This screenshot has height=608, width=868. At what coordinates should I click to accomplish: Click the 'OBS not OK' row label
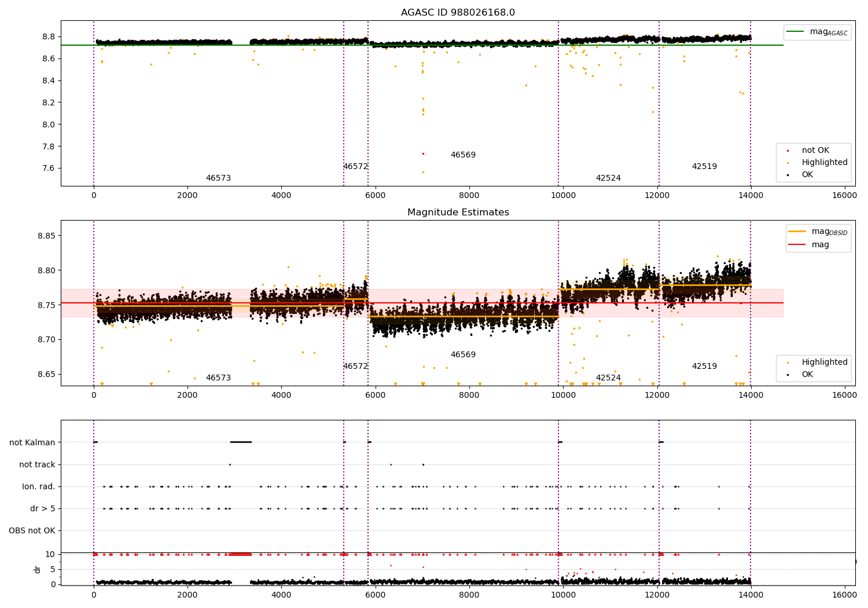[x=32, y=531]
